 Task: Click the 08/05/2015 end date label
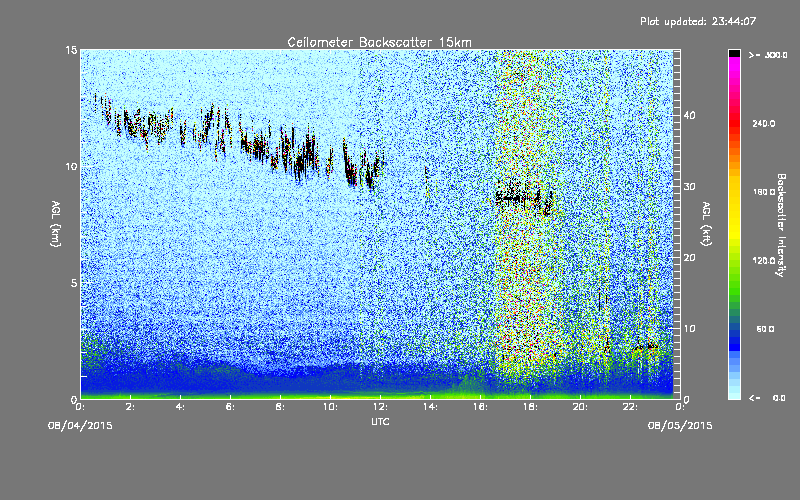click(x=680, y=426)
